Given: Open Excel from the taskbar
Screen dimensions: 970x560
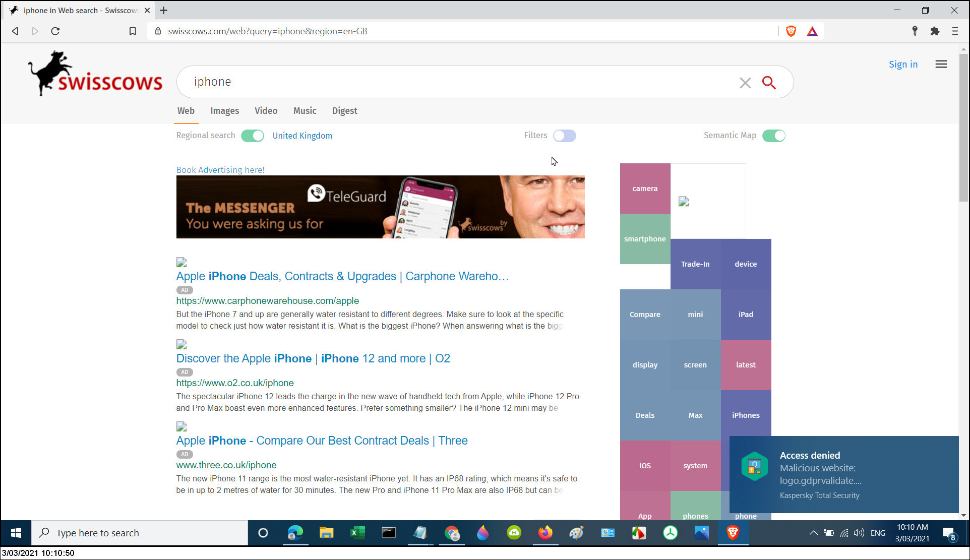Looking at the screenshot, I should click(x=357, y=533).
